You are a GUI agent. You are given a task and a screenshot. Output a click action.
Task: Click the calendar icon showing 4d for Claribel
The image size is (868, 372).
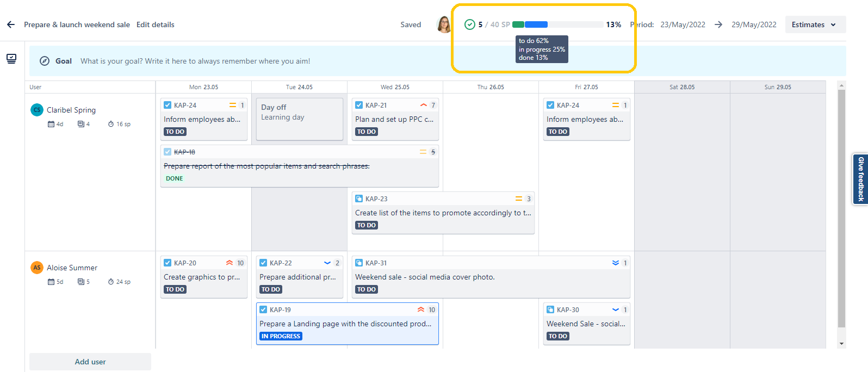tap(51, 124)
